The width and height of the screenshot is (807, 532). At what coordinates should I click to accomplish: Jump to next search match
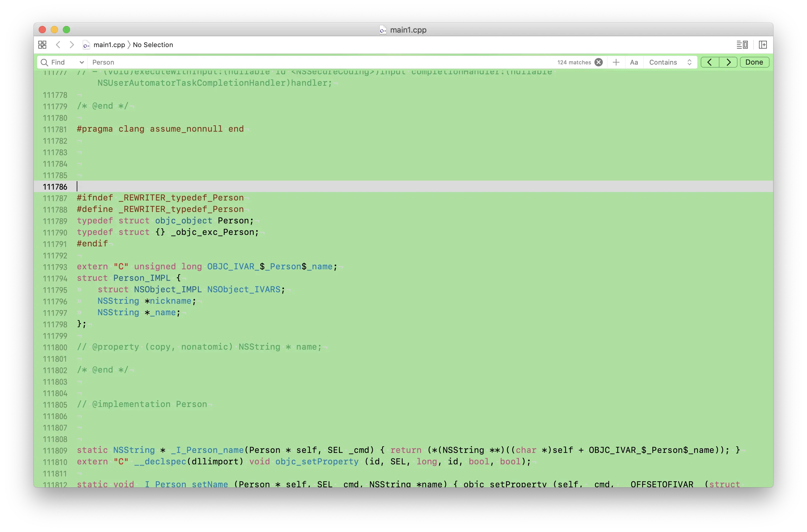pyautogui.click(x=728, y=62)
